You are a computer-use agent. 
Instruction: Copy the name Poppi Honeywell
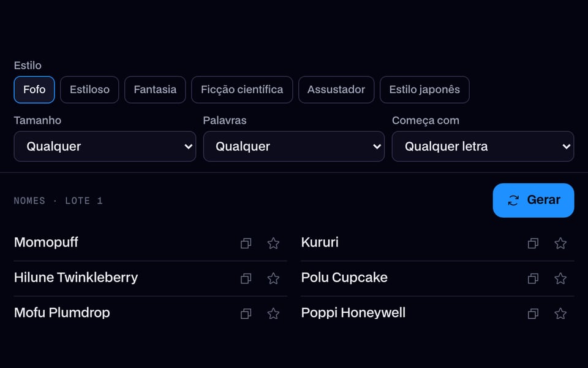click(533, 313)
